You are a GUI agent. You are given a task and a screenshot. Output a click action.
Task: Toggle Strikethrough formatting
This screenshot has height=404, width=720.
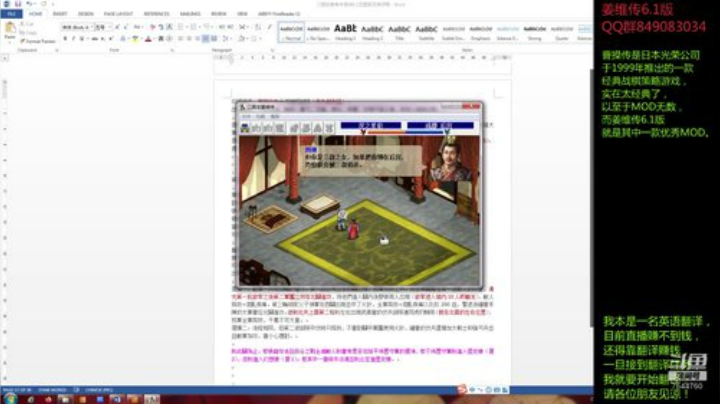point(94,39)
